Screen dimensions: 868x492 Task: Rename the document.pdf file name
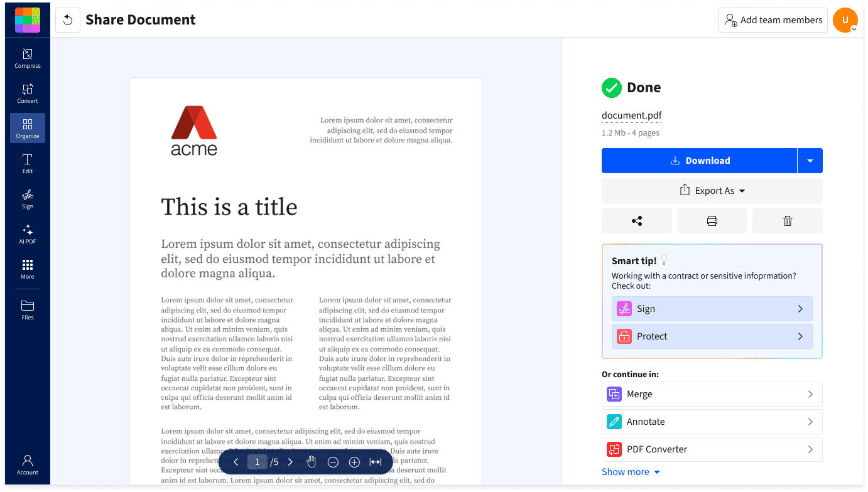pos(632,115)
